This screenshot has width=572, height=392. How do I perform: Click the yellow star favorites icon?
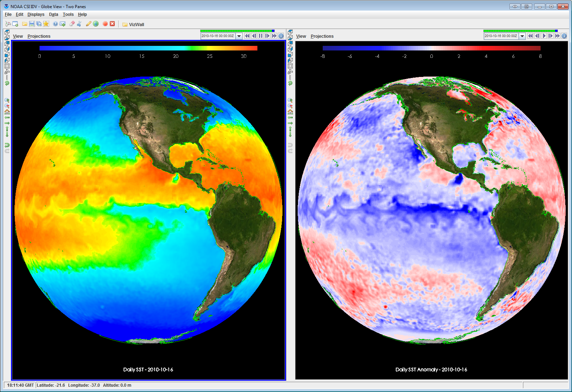46,24
